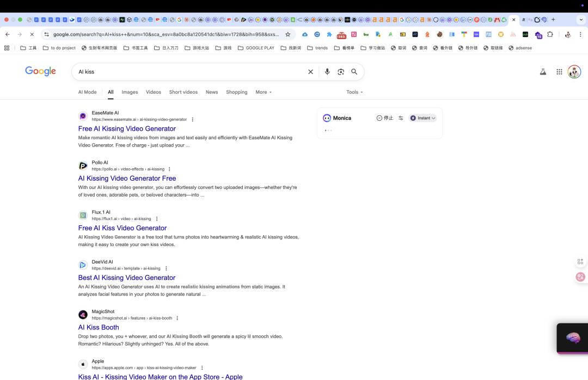588x380 pixels.
Task: Expand the Tools dropdown
Action: 354,92
